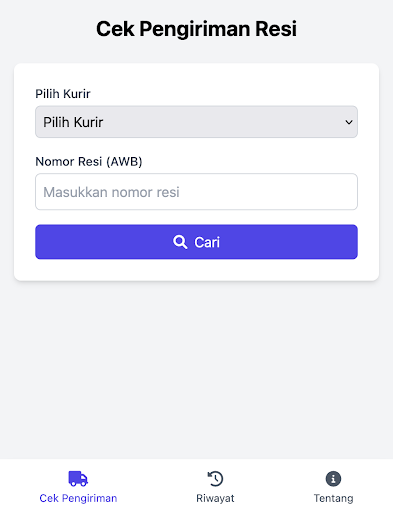Click the Riwayat text label

click(x=215, y=498)
